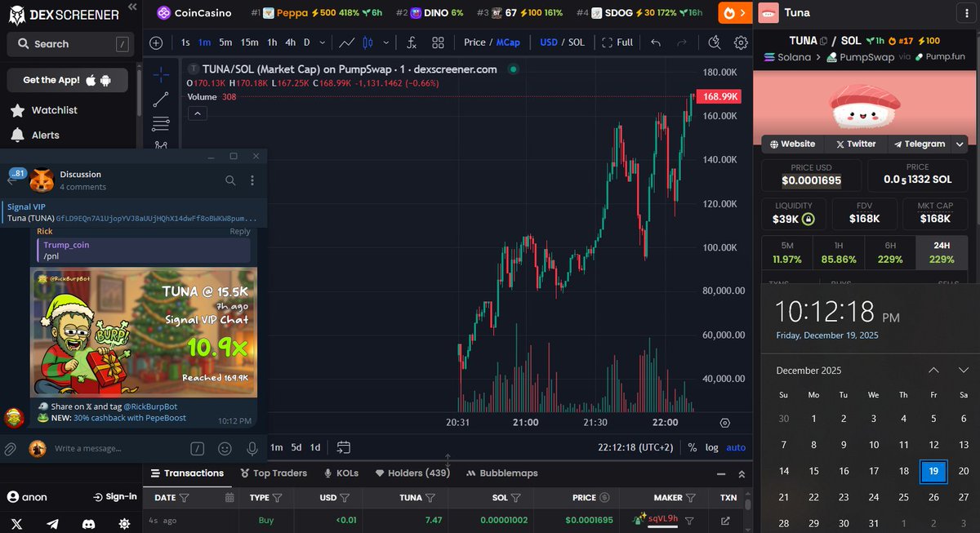The image size is (980, 533).
Task: Record voice message with Telegram microphone icon
Action: point(252,448)
